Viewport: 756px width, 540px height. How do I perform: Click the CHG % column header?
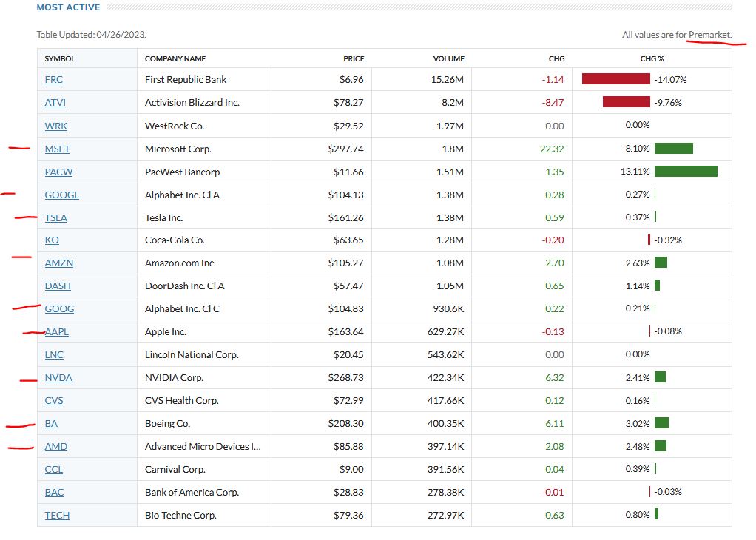click(652, 58)
